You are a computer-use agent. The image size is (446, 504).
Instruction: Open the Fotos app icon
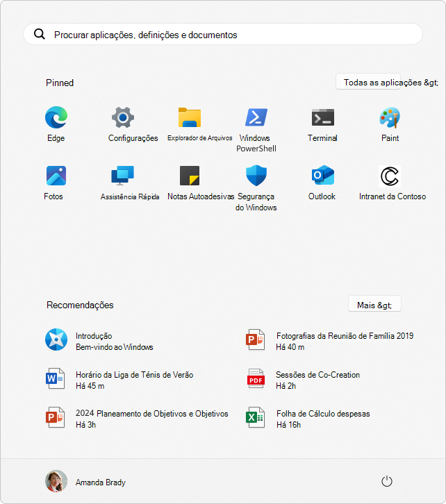pyautogui.click(x=56, y=176)
